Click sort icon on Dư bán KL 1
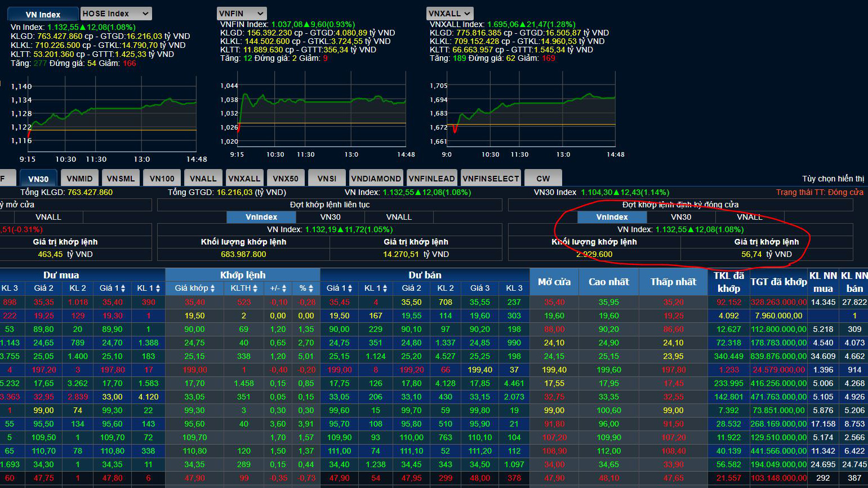868x488 pixels. point(385,289)
